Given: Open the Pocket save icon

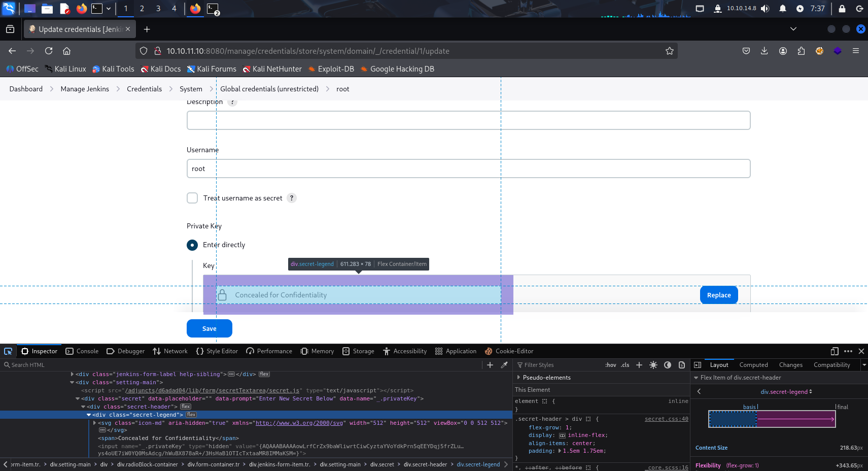Looking at the screenshot, I should point(746,51).
